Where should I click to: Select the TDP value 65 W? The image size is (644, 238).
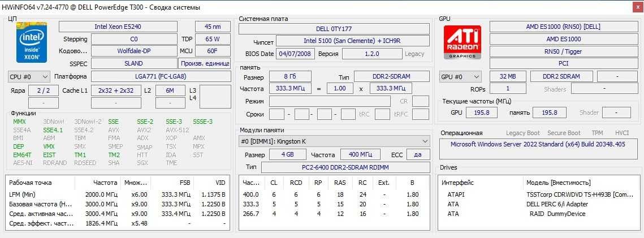[x=213, y=39]
